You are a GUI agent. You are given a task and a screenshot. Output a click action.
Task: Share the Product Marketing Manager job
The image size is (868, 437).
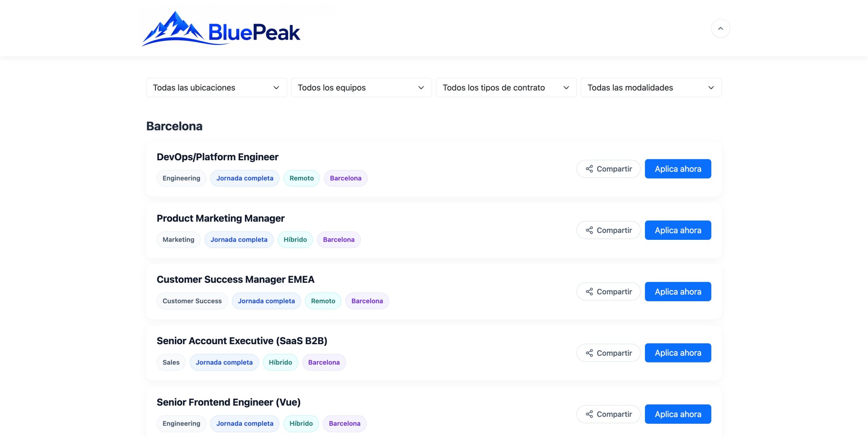click(x=608, y=230)
